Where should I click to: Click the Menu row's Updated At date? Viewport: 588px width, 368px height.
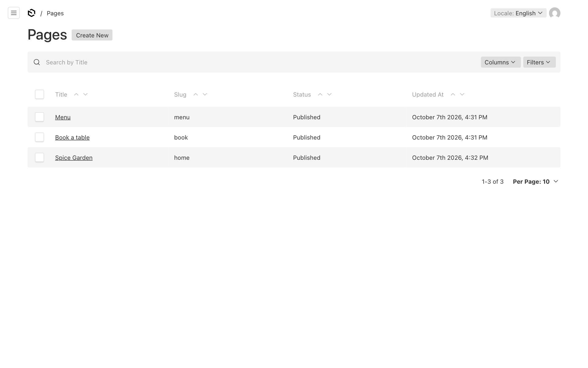tap(450, 117)
